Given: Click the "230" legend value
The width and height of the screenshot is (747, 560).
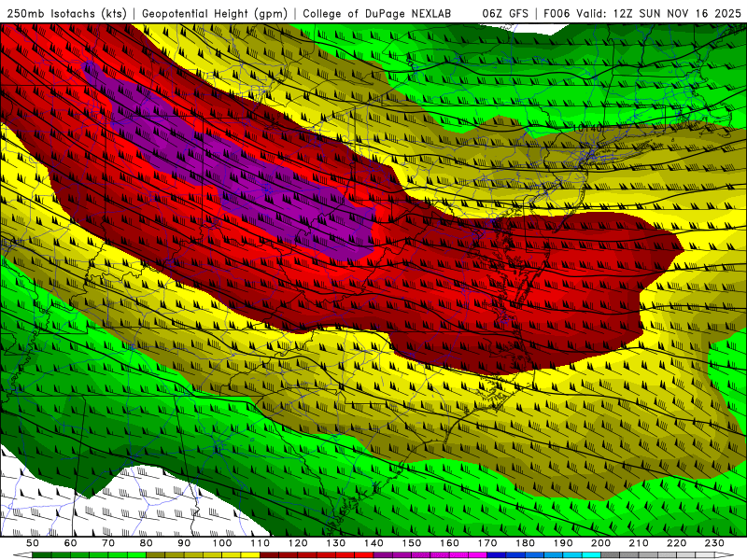Looking at the screenshot, I should point(714,543).
